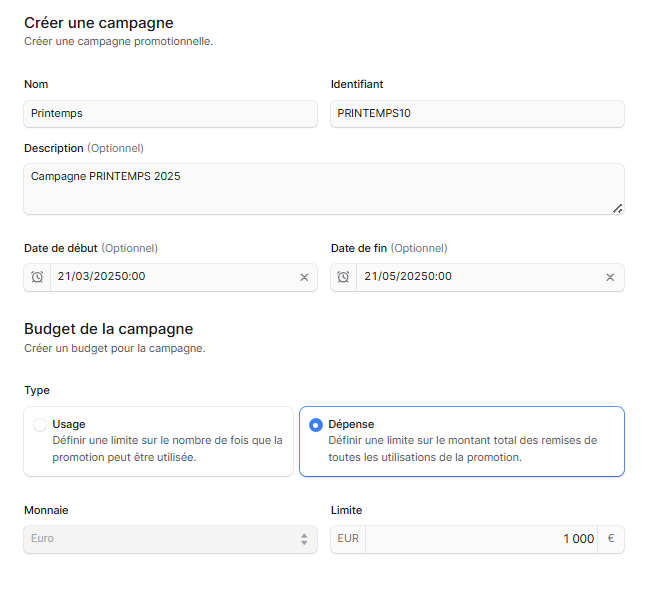Click the Identifiant field PRINTEMPS10
Image resolution: width=651 pixels, height=590 pixels.
point(477,114)
